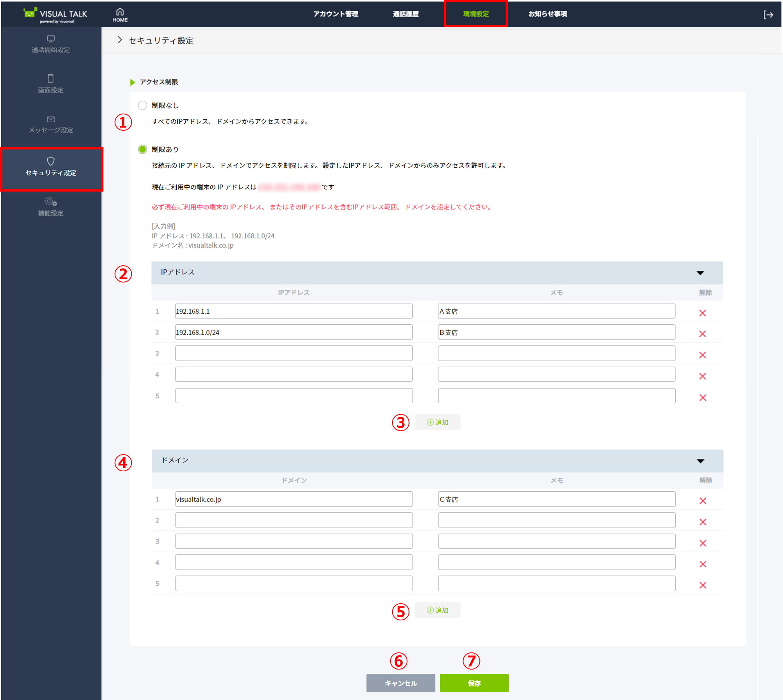The width and height of the screenshot is (783, 700).
Task: Remove visualtalk.co.jp domain row with red X
Action: (x=702, y=500)
